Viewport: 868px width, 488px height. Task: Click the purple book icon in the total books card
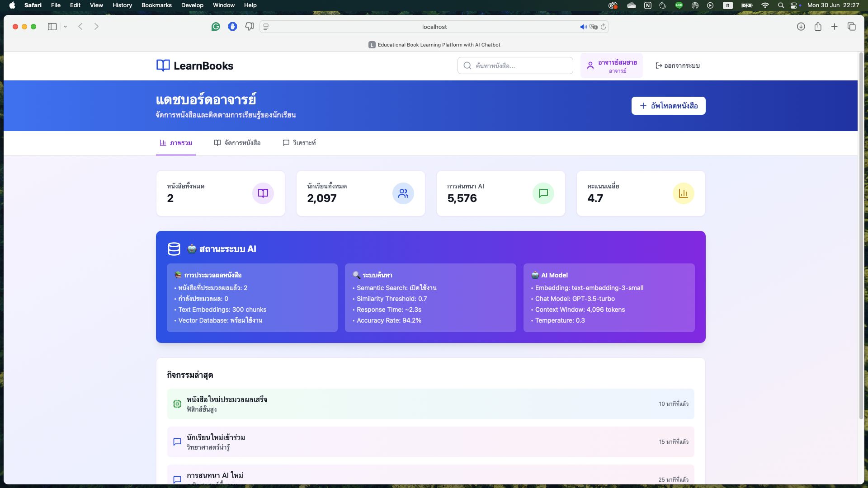[263, 193]
